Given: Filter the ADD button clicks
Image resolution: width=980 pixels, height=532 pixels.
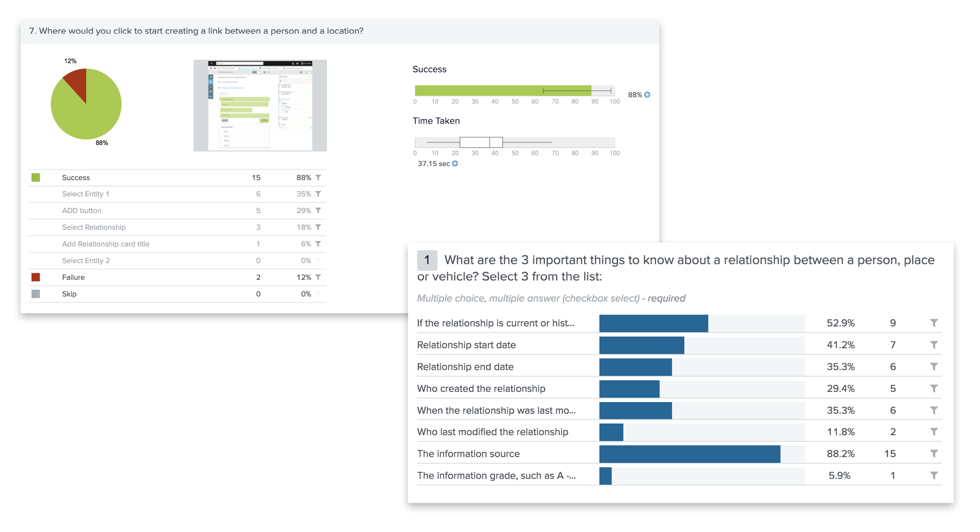Looking at the screenshot, I should [319, 210].
